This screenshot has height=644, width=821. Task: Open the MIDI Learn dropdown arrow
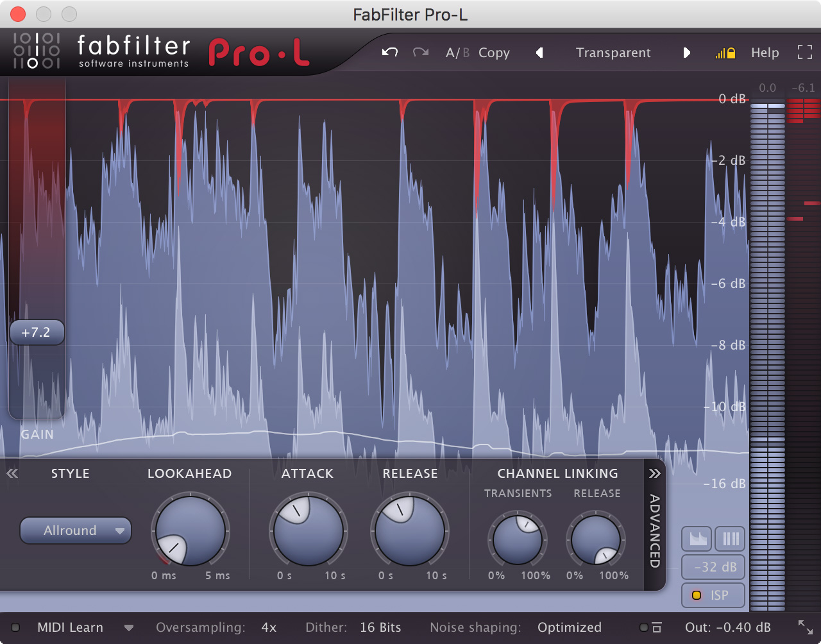pyautogui.click(x=129, y=627)
